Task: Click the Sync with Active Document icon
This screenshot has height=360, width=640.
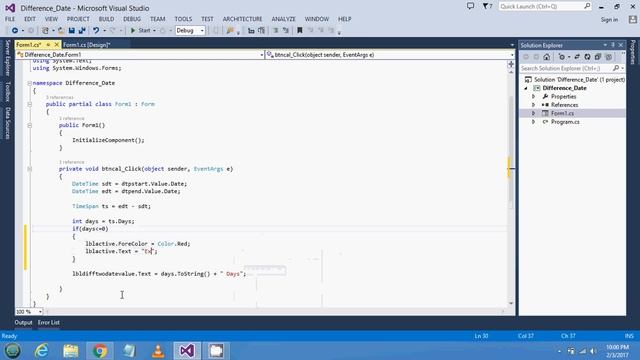Action: point(577,57)
